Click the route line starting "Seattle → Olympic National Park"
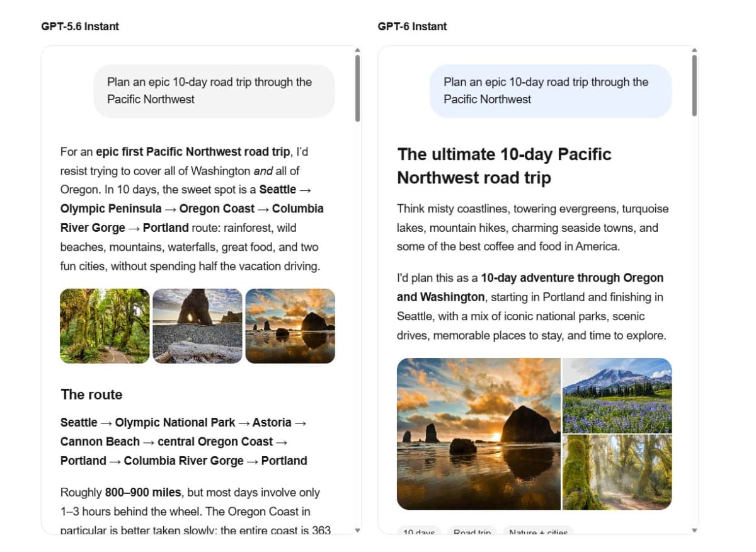The width and height of the screenshot is (756, 552). 184,442
